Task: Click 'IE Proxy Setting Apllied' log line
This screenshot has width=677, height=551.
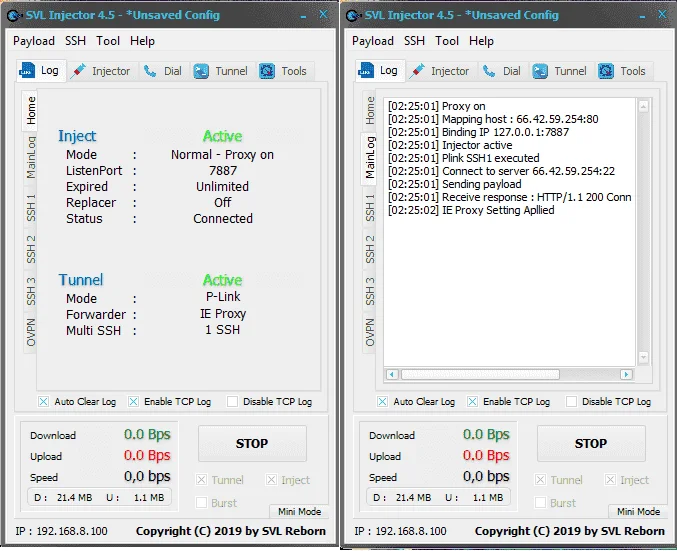Action: coord(471,210)
